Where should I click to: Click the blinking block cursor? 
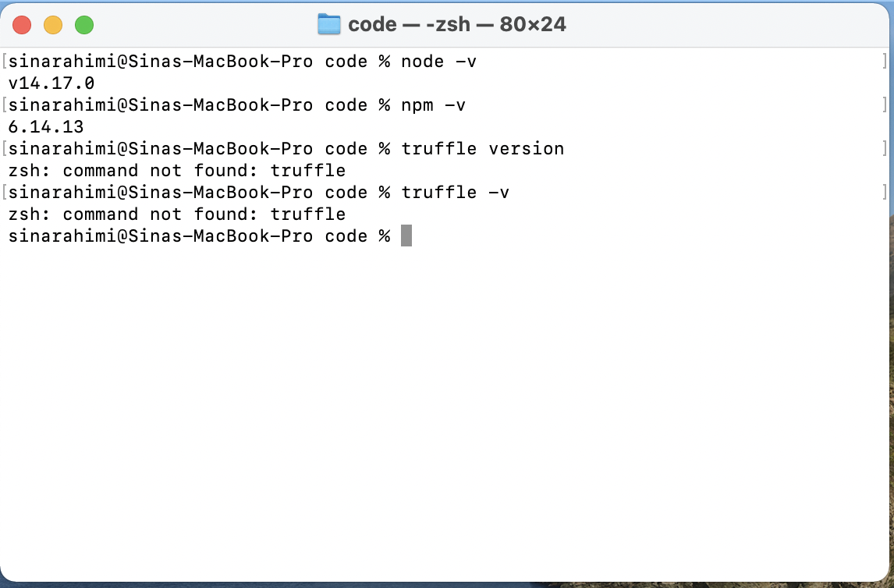tap(406, 236)
